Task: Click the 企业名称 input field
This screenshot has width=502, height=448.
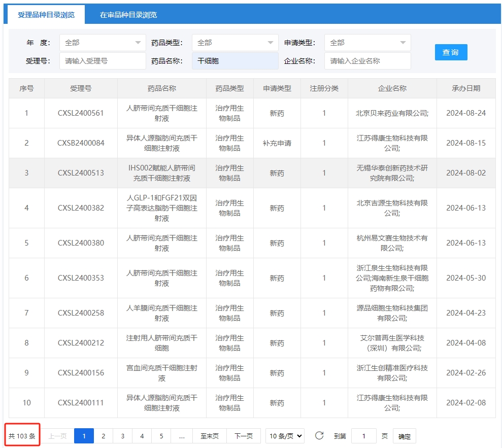Action: click(x=367, y=61)
